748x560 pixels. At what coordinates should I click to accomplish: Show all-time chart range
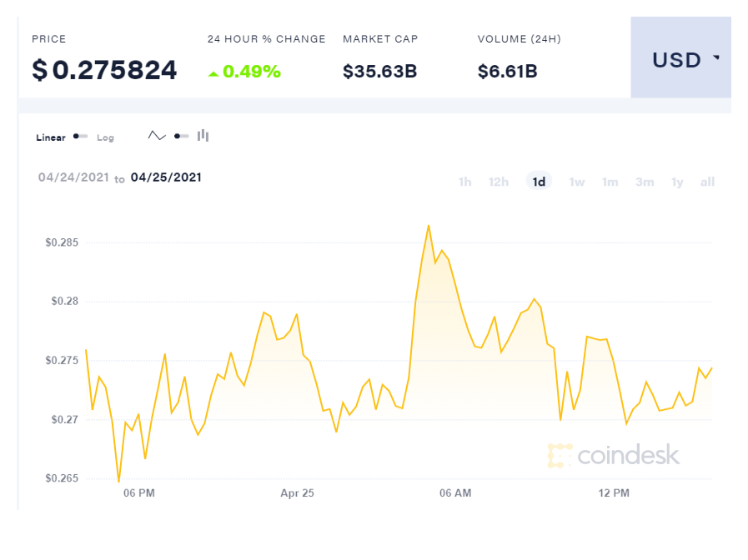pos(707,182)
